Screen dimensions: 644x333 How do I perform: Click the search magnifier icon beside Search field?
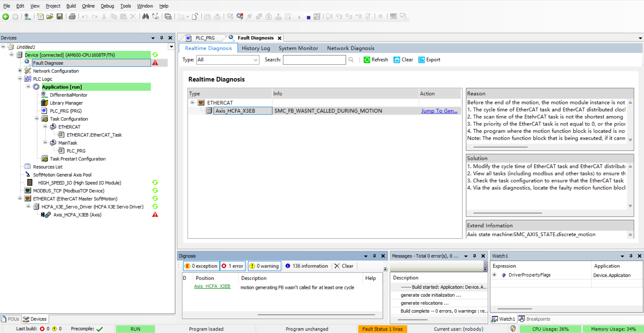[351, 60]
